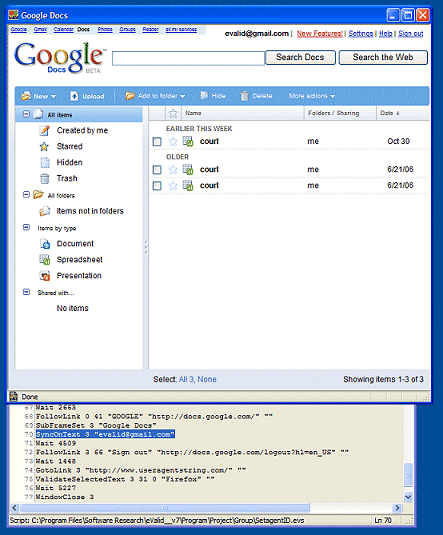Viewport: 443px width, 535px height.
Task: Tick checkbox of last listed spreadsheet
Action: (x=157, y=186)
